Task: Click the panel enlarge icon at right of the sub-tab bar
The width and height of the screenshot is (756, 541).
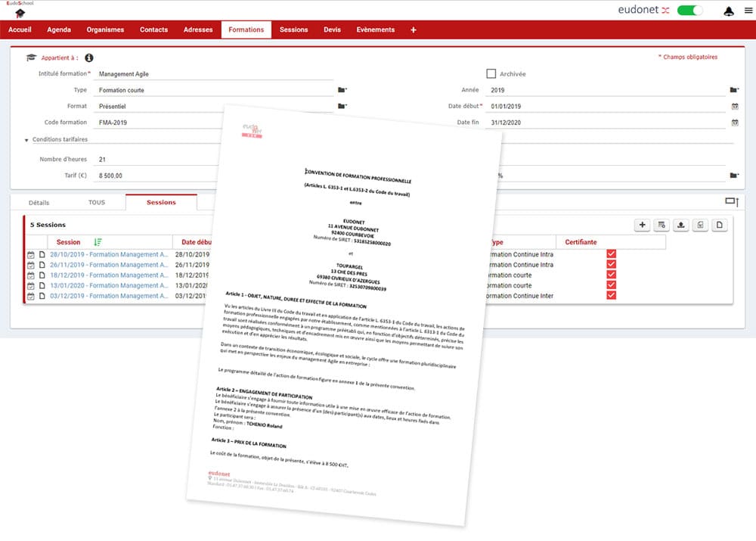Action: point(732,202)
